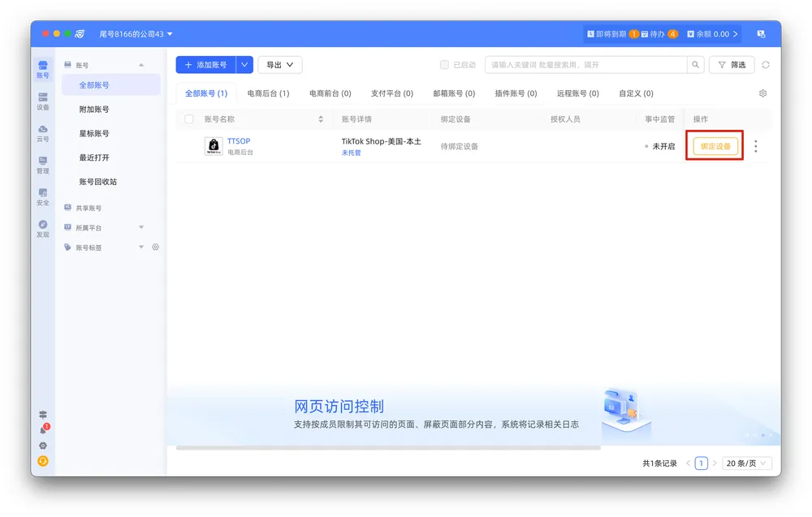Open the 设备 section in left sidebar

[x=43, y=101]
